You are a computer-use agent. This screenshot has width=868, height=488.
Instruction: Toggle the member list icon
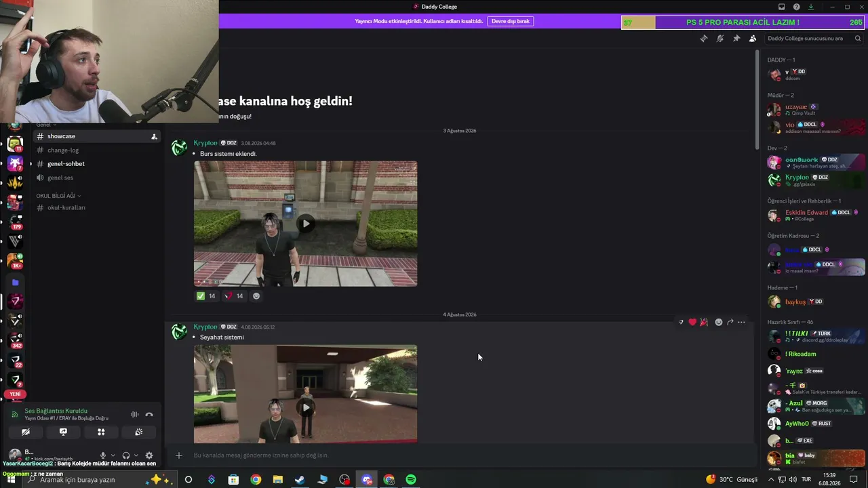753,39
